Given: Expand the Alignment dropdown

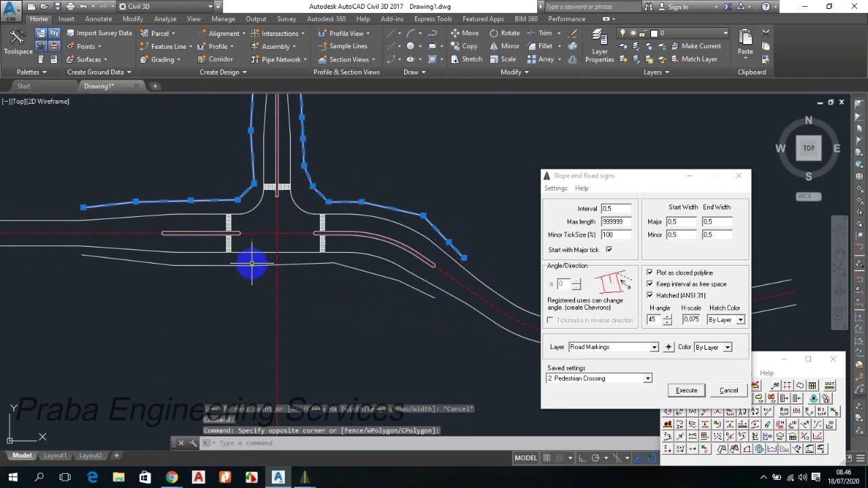Looking at the screenshot, I should point(243,33).
